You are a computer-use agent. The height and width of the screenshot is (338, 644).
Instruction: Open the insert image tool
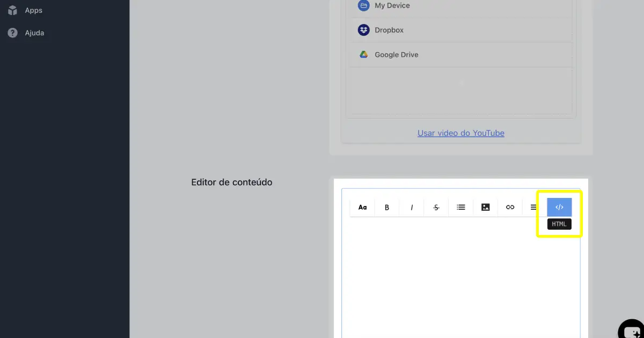pos(485,207)
